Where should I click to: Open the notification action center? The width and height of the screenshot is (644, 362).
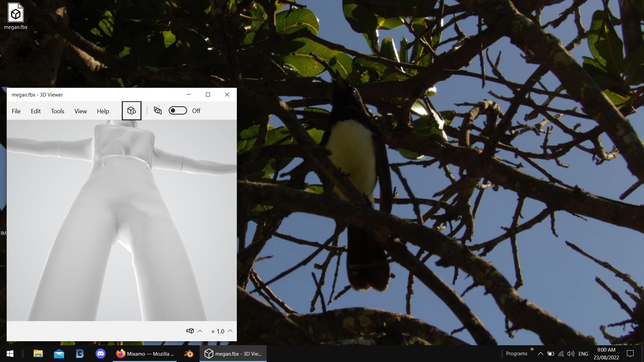point(630,354)
